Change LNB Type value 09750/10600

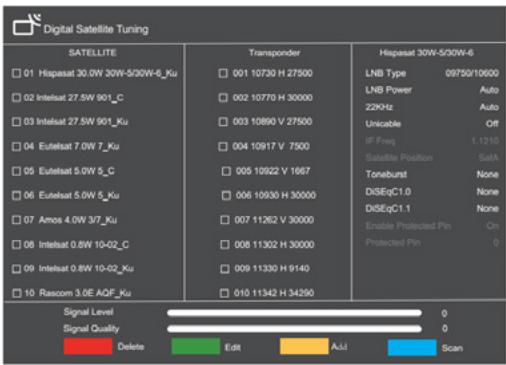tap(472, 73)
